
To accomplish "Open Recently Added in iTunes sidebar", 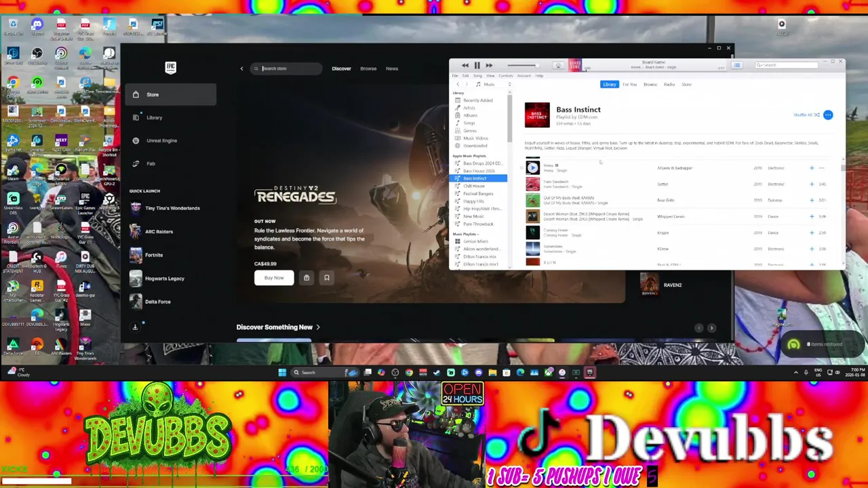I will point(477,100).
